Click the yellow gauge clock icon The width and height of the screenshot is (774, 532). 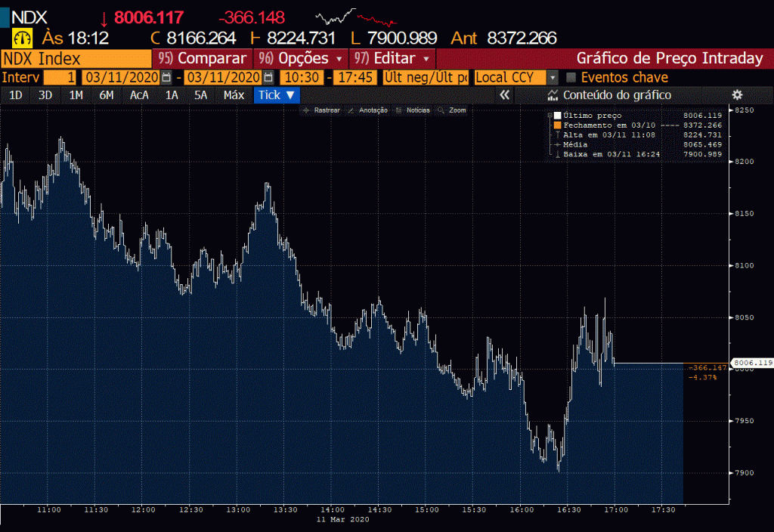click(x=22, y=38)
